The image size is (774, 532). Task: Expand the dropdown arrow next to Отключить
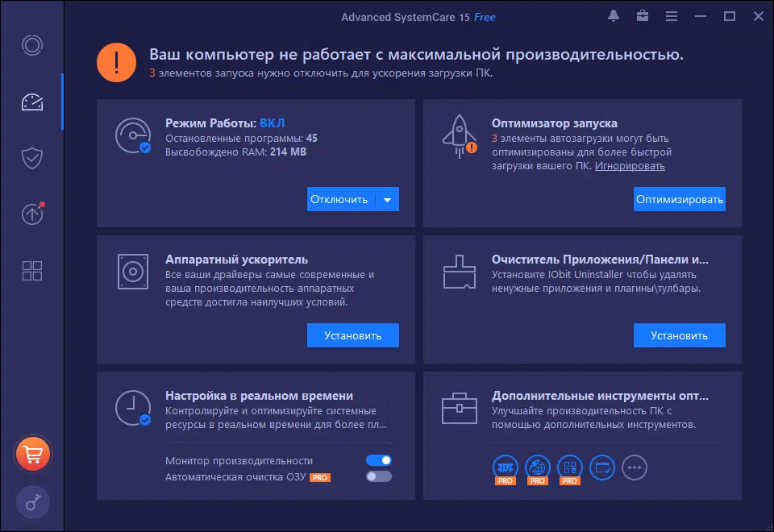pos(388,200)
